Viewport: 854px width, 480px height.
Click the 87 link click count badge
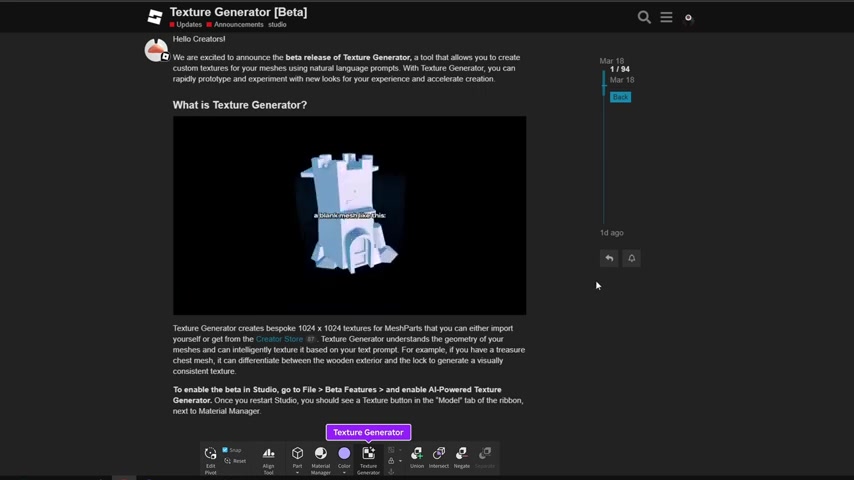click(x=310, y=339)
